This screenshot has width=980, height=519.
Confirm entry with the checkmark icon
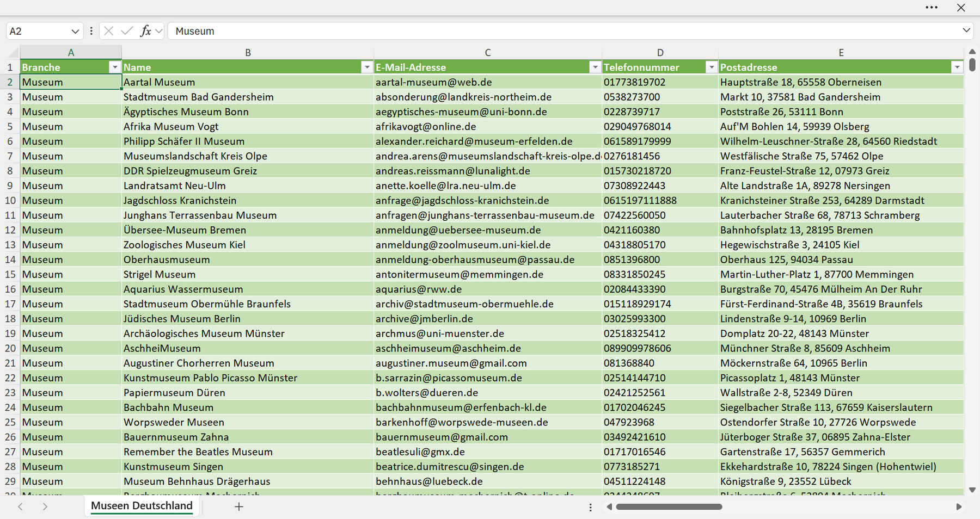tap(127, 31)
